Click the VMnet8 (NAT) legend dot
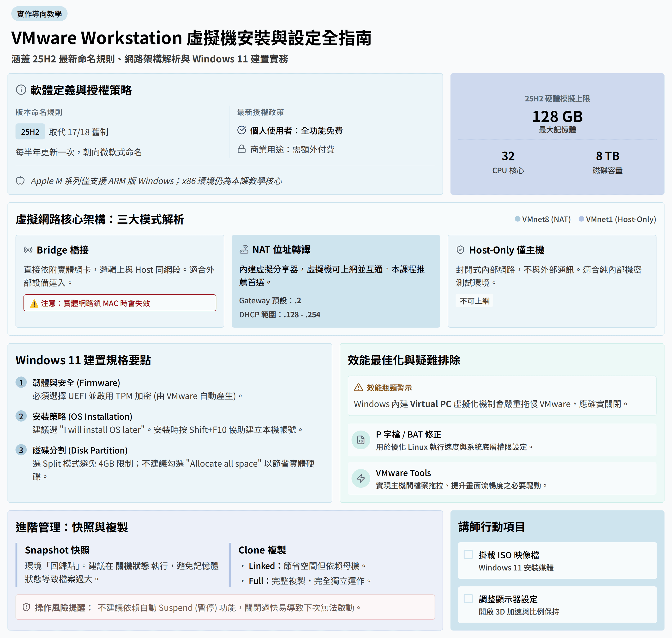 [517, 219]
